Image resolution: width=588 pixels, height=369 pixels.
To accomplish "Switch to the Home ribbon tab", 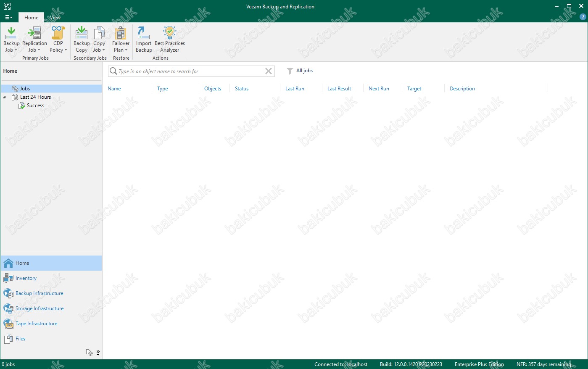I will coord(31,18).
